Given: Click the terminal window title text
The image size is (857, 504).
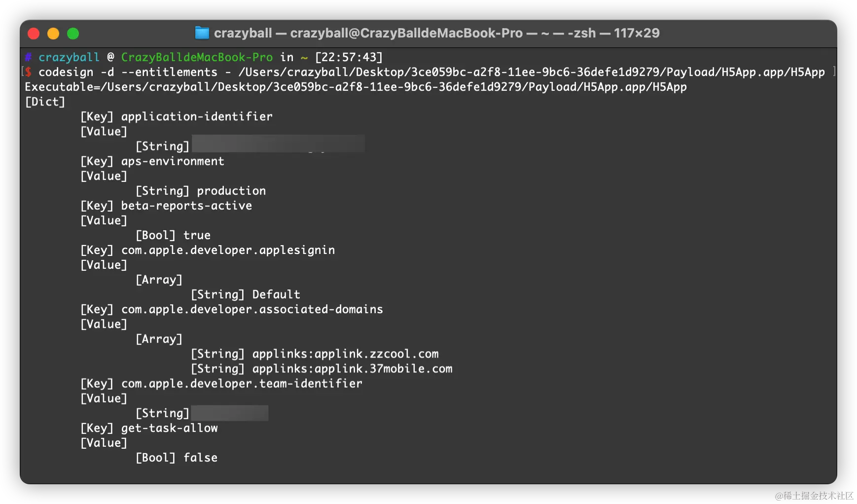Looking at the screenshot, I should (436, 33).
